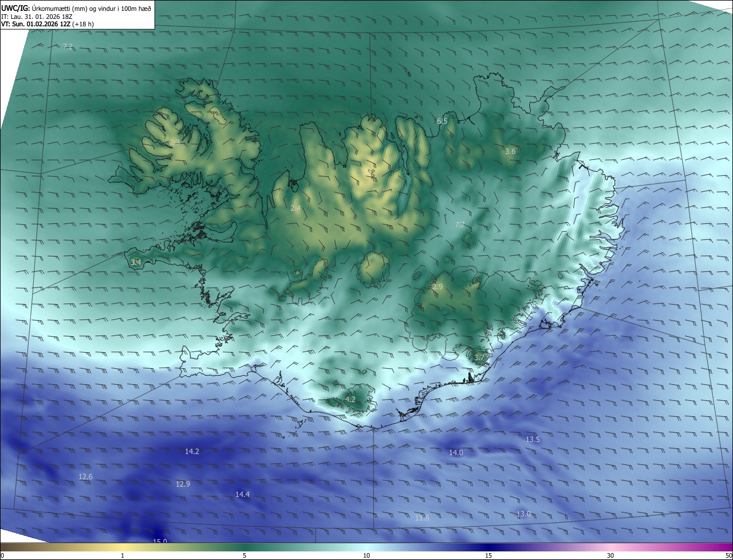
Task: Click the 2.9 value on the glacier
Action: pos(438,286)
